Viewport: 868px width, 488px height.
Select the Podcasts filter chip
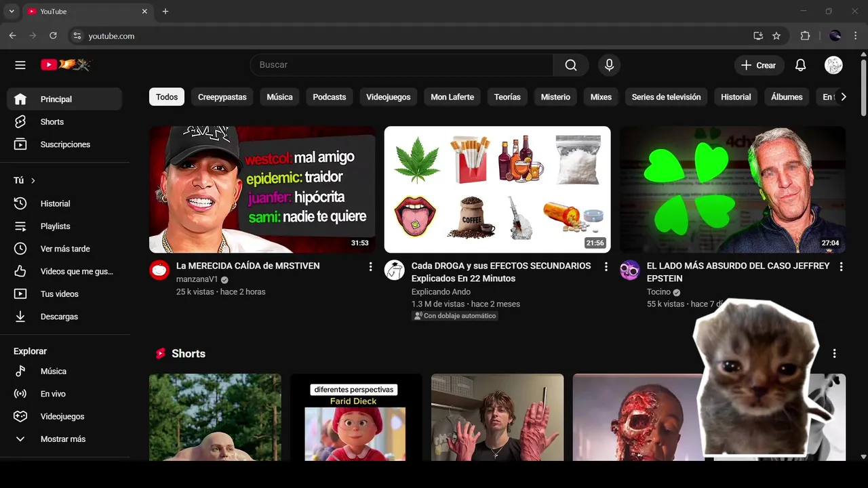[x=330, y=97]
